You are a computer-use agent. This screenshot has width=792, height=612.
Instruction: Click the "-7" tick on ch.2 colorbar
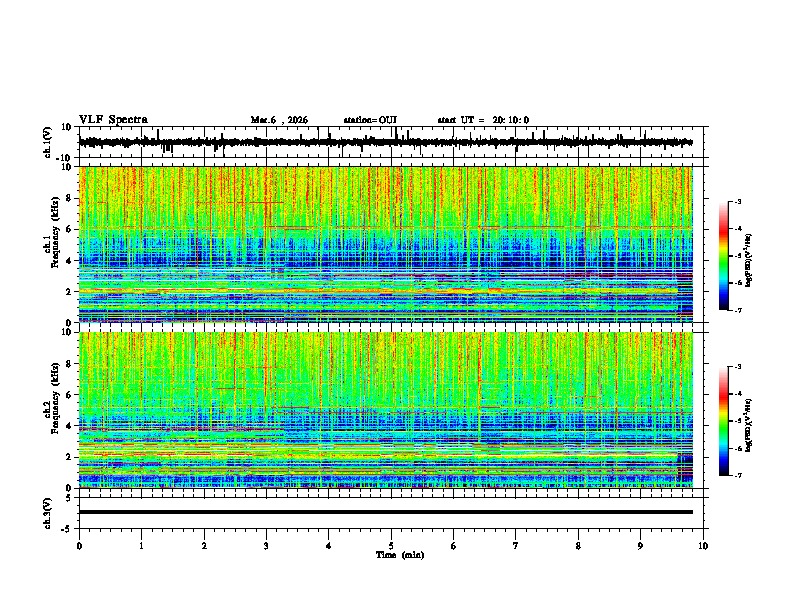738,476
